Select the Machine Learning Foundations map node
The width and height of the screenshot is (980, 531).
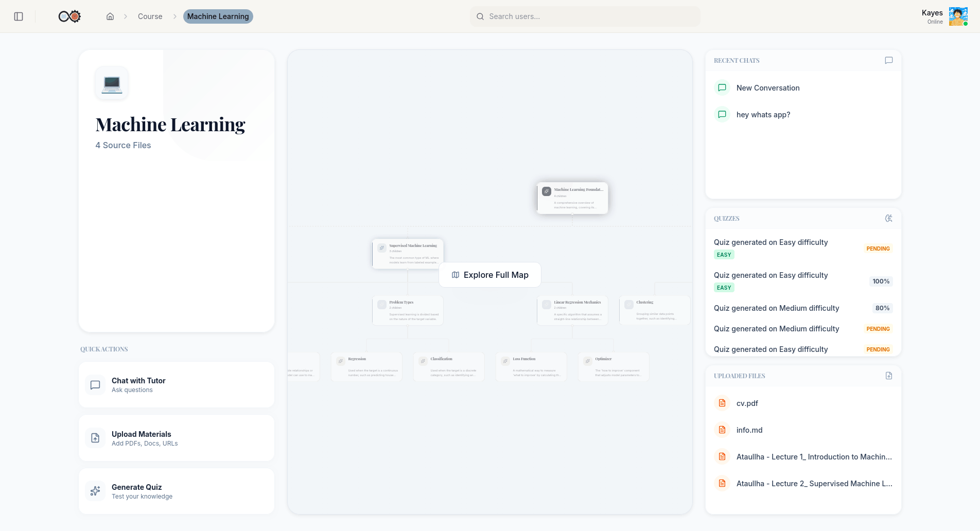(x=572, y=198)
